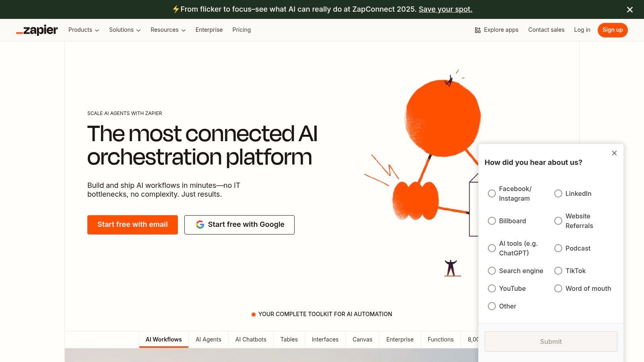644x362 pixels.
Task: Select Facebook/Instagram in the survey
Action: tap(492, 193)
